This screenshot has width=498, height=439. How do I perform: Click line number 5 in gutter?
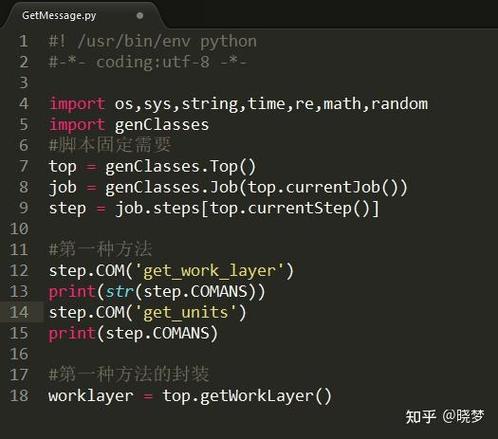coord(23,124)
